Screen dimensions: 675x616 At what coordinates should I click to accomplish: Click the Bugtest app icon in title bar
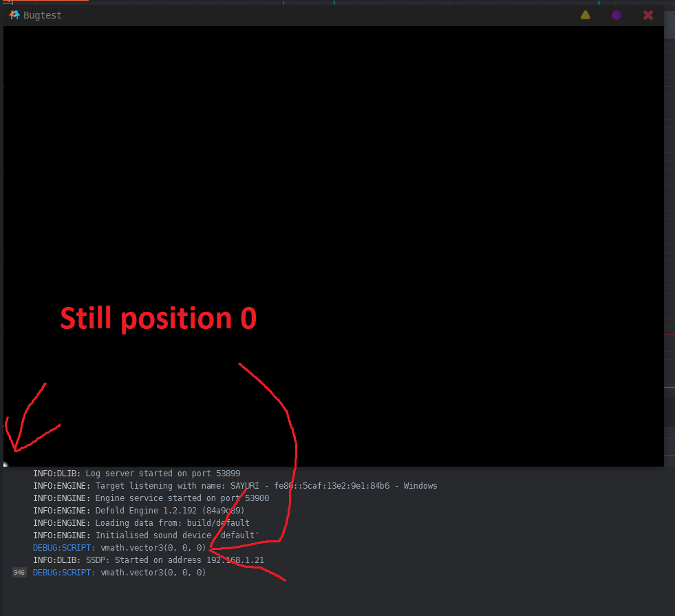point(14,15)
